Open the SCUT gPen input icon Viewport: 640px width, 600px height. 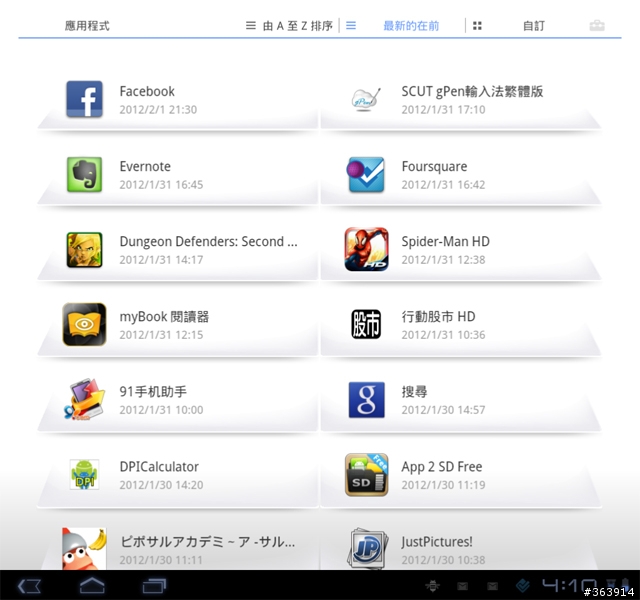coord(366,99)
